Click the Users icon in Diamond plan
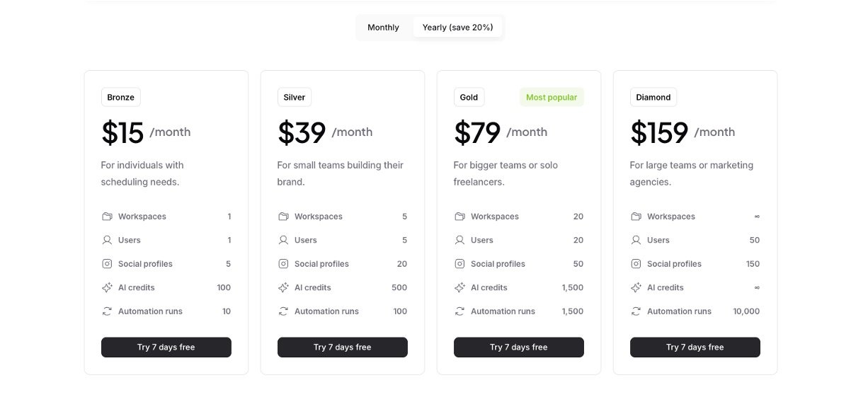This screenshot has height=402, width=868. point(636,240)
